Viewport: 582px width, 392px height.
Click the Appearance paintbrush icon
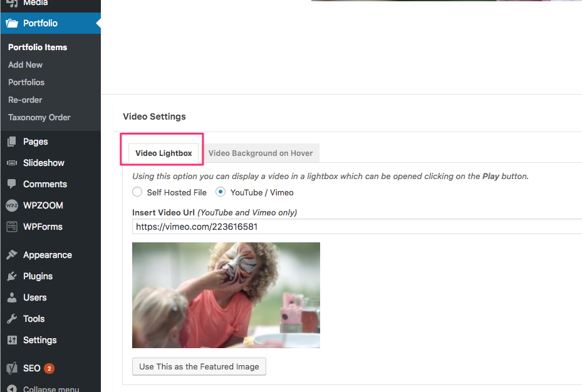(12, 255)
